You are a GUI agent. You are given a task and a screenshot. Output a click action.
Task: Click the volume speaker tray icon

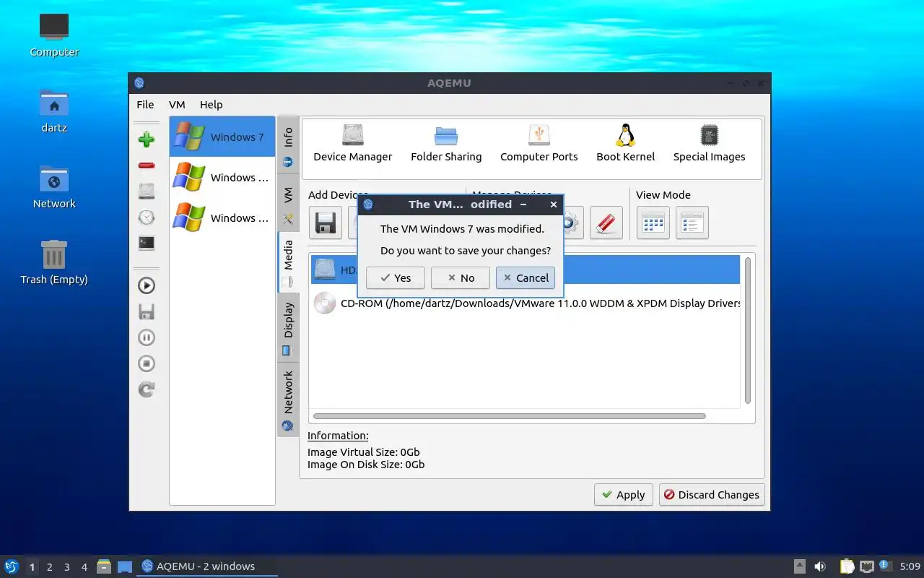[x=820, y=566]
